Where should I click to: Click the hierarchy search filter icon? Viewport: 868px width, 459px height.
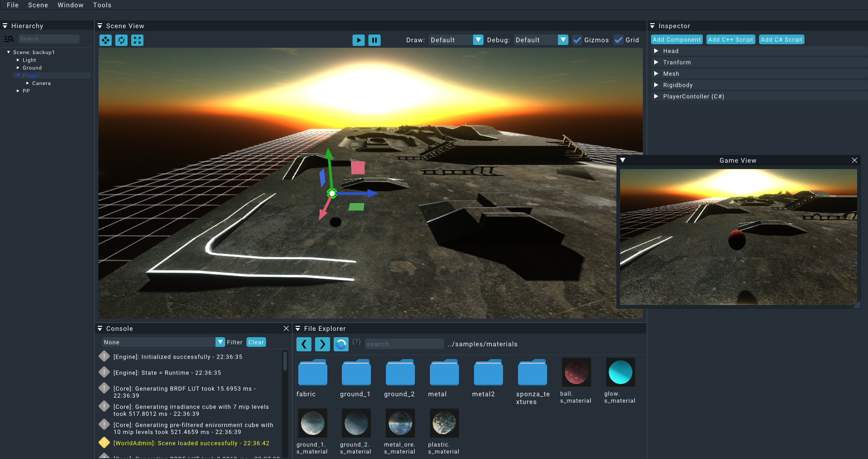[x=9, y=39]
